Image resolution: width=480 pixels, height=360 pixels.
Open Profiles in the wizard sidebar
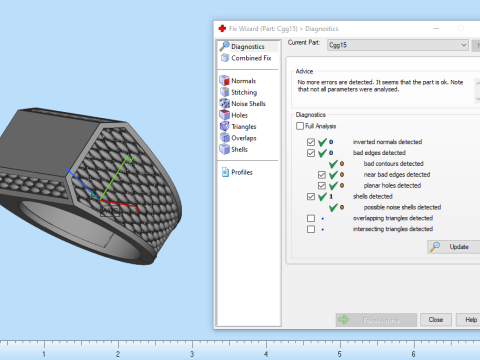pyautogui.click(x=242, y=172)
